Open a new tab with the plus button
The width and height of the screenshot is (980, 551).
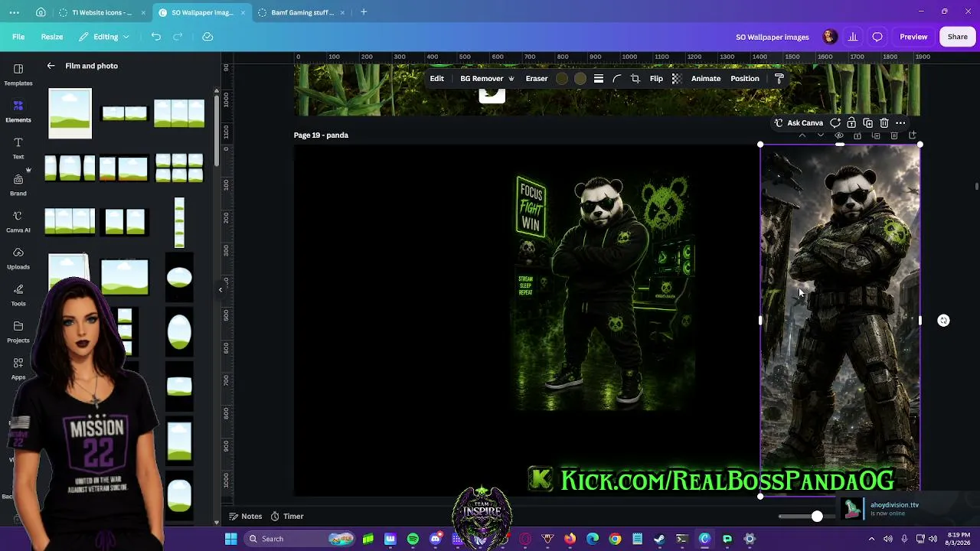click(x=364, y=12)
